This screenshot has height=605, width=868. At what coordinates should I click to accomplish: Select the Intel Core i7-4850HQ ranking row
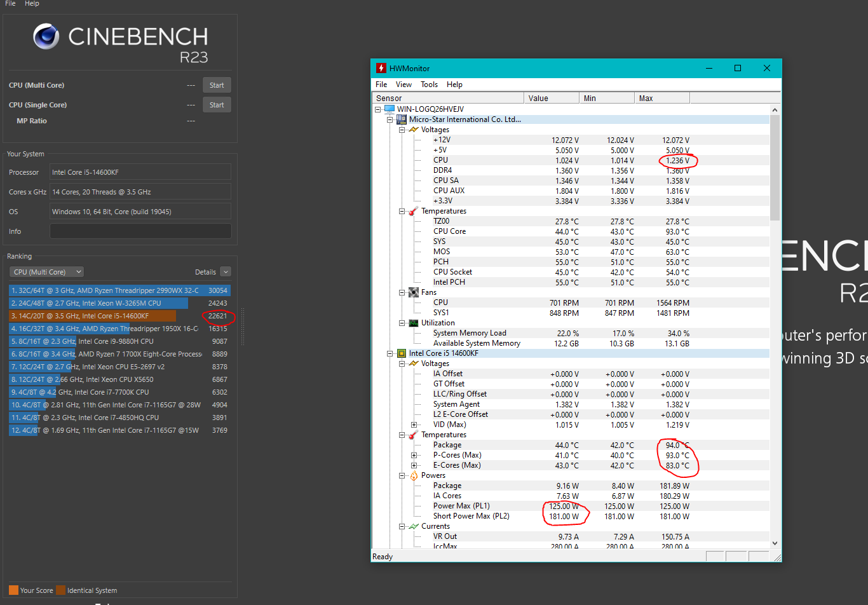pyautogui.click(x=119, y=418)
